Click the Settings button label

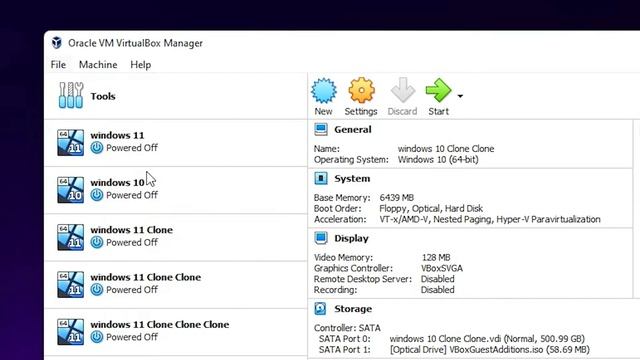click(361, 111)
